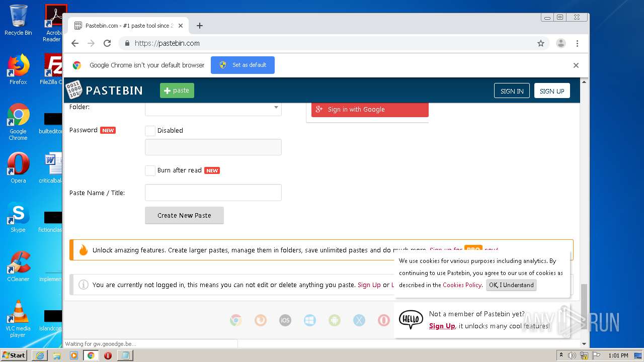The image size is (644, 362).
Task: Click the Android icon in footer
Action: (x=334, y=320)
